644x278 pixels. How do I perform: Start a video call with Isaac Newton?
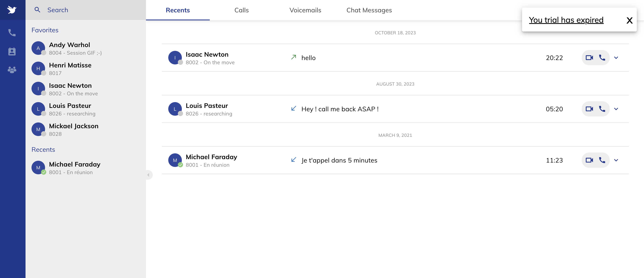(x=589, y=58)
